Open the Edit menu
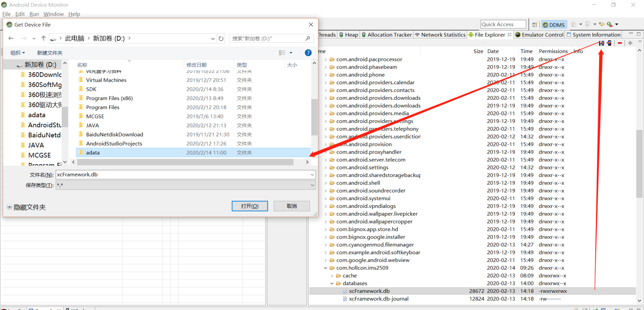The image size is (644, 310). pyautogui.click(x=20, y=14)
